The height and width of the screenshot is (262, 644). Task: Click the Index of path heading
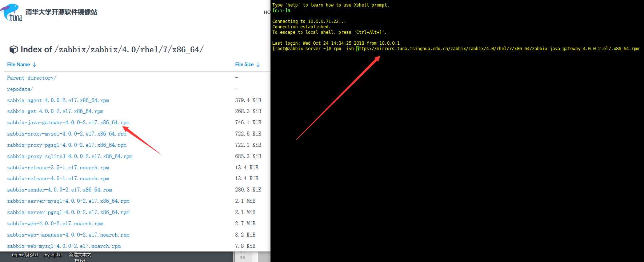(112, 49)
